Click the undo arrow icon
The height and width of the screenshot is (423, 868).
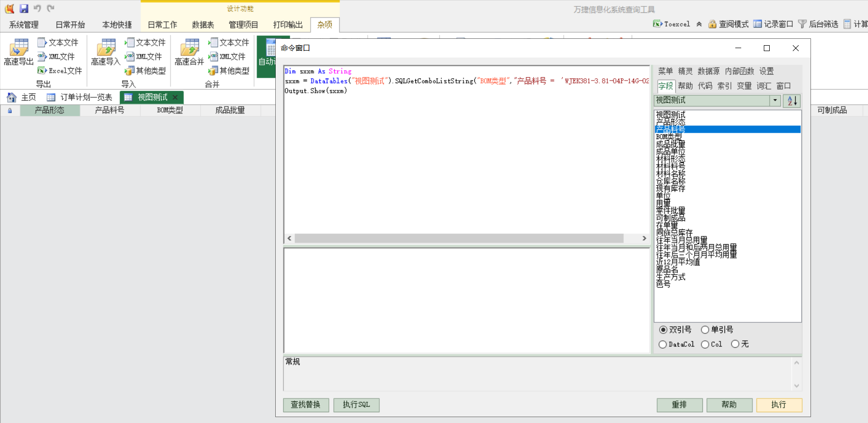coord(37,8)
